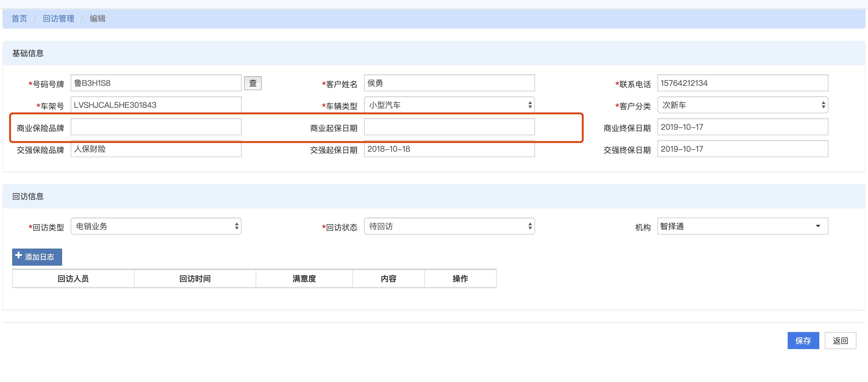Open 回访管理 breadcrumb link

click(58, 19)
